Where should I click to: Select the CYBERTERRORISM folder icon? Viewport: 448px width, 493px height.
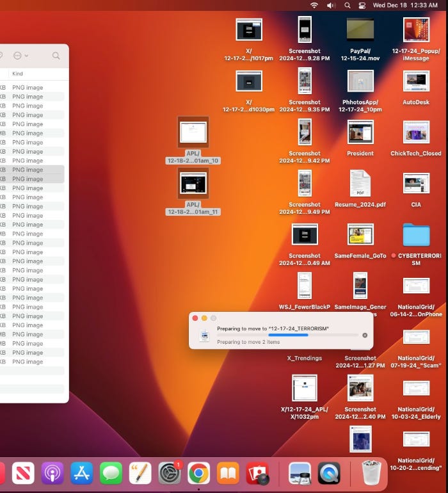(416, 234)
